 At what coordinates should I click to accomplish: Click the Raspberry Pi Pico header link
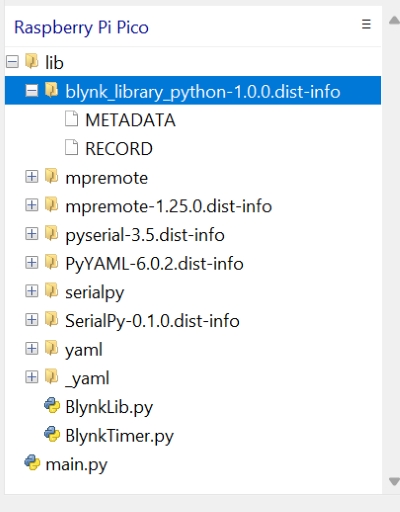(81, 27)
